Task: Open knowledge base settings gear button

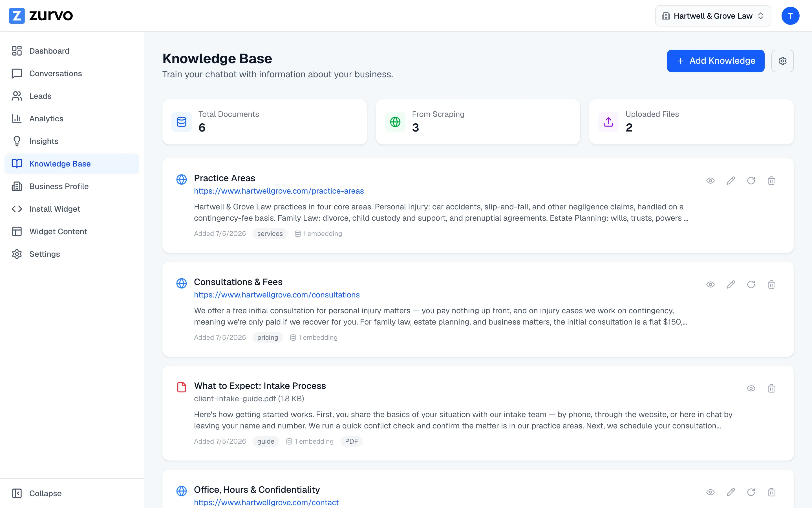Action: 782,61
